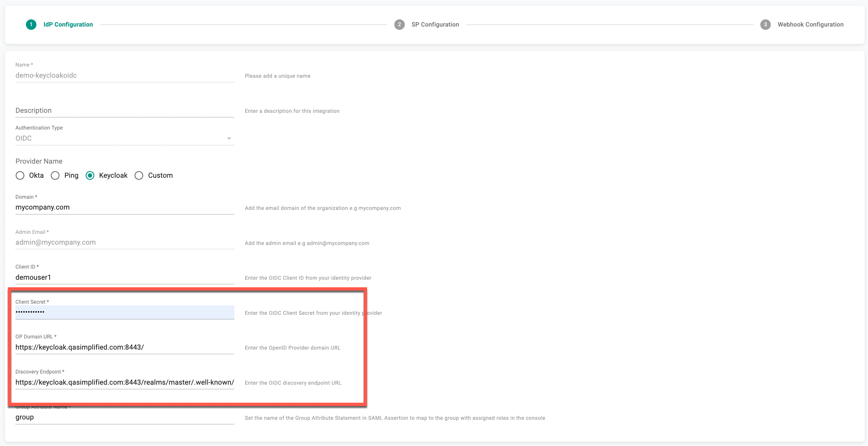Select the Ping provider radio button

[55, 175]
